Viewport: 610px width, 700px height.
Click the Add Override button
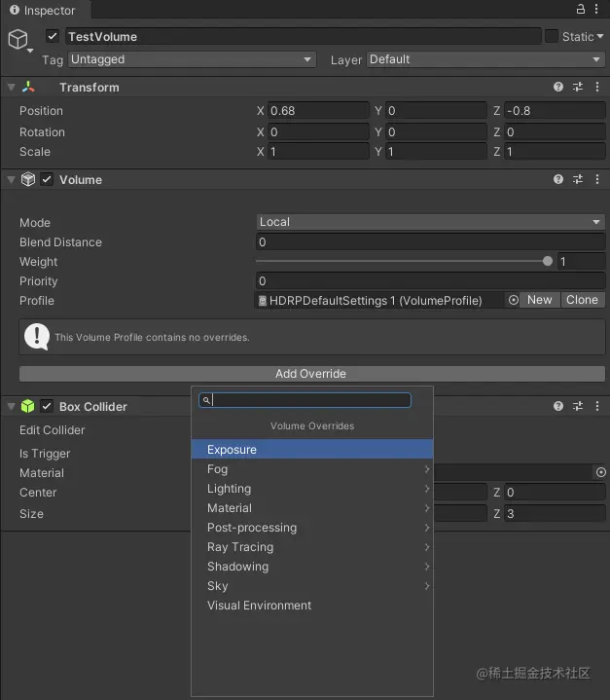coord(310,374)
